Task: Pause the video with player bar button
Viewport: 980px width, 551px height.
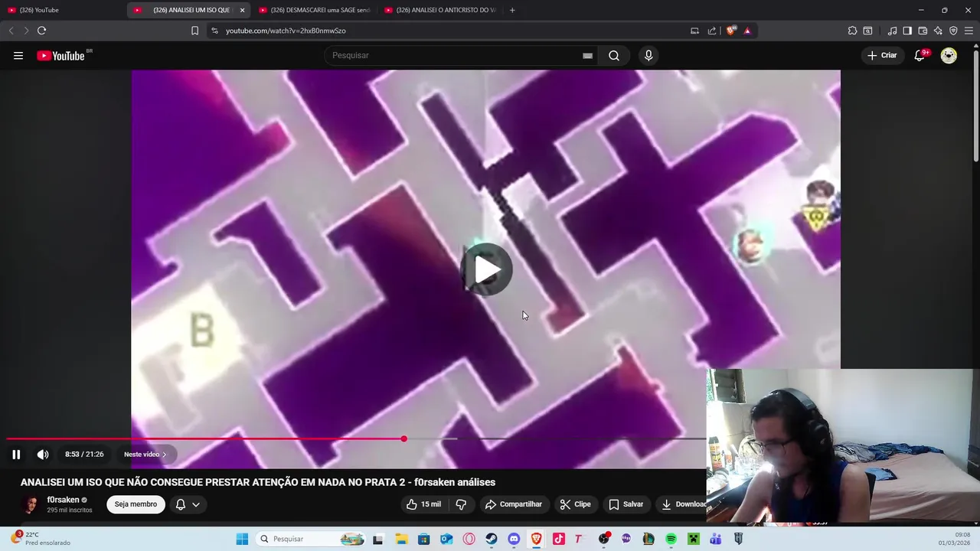Action: click(16, 454)
